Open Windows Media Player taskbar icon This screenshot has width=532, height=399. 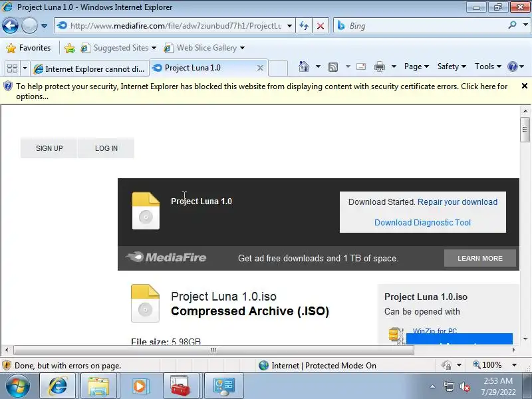click(139, 386)
